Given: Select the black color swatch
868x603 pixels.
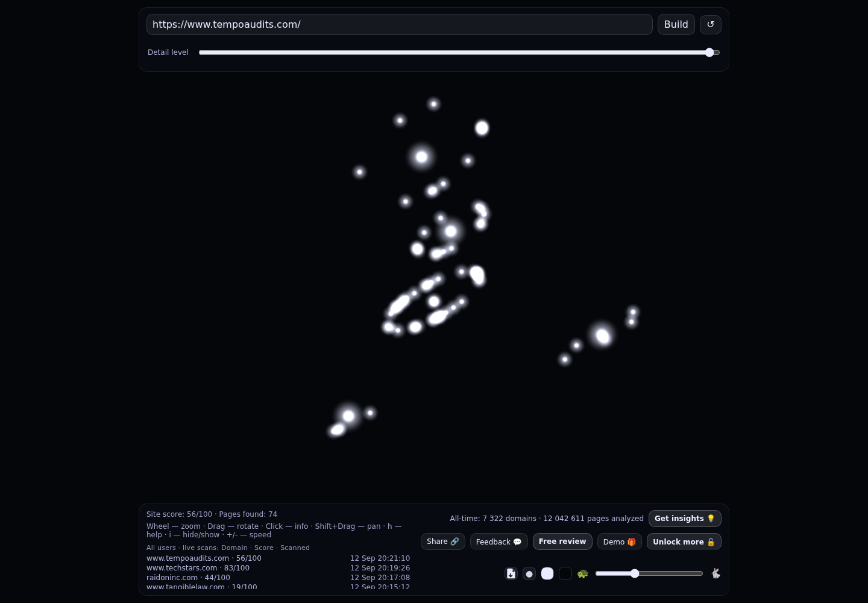Looking at the screenshot, I should pos(565,573).
